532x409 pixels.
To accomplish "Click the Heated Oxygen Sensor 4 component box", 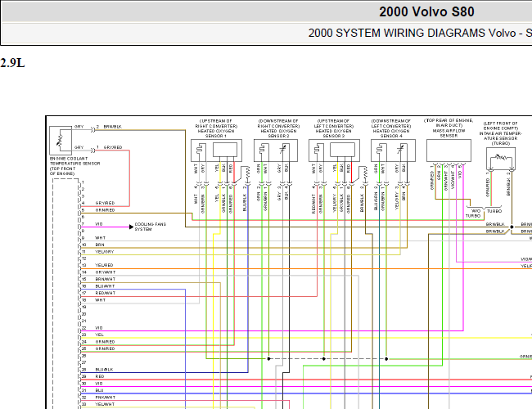I will (393, 151).
